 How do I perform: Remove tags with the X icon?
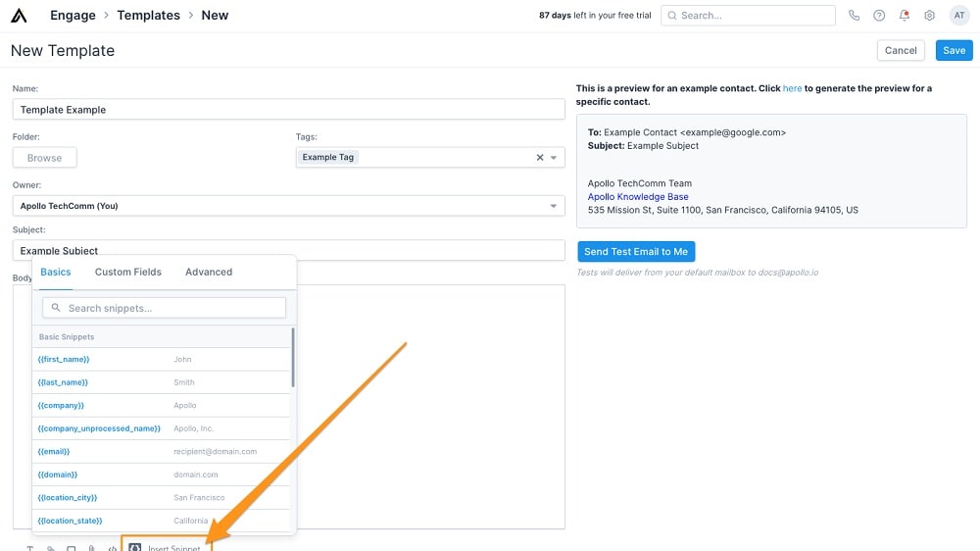540,158
